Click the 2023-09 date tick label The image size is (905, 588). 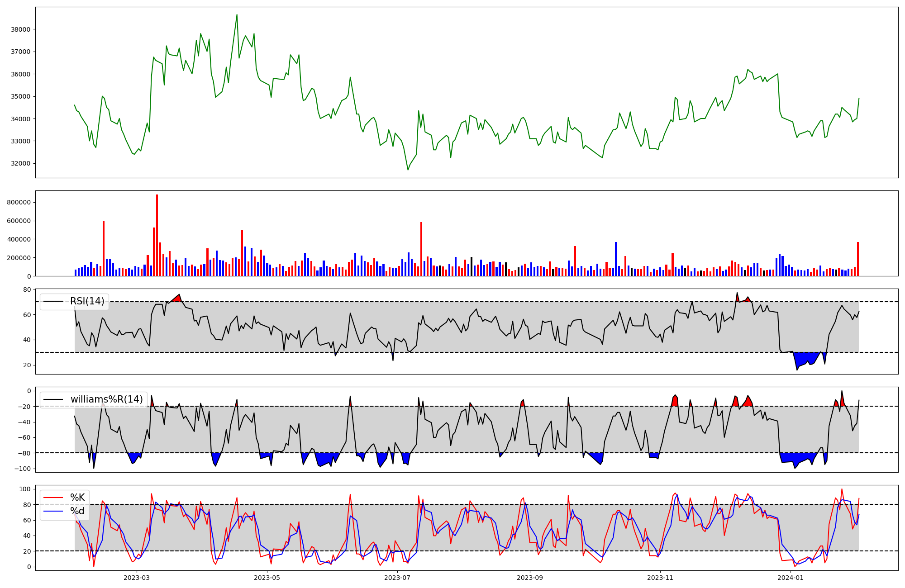pyautogui.click(x=529, y=578)
